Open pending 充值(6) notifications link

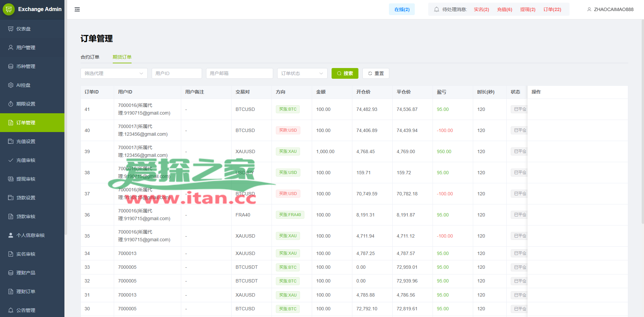point(504,9)
